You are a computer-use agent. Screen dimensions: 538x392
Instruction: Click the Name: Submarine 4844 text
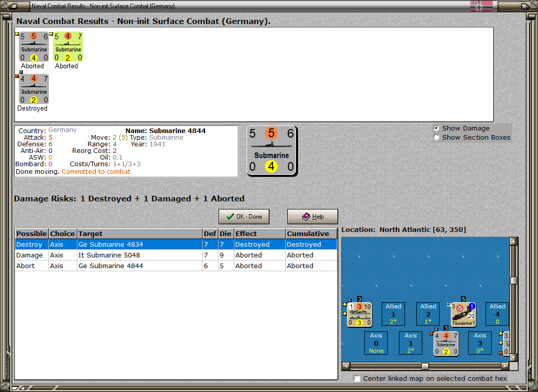pos(166,131)
